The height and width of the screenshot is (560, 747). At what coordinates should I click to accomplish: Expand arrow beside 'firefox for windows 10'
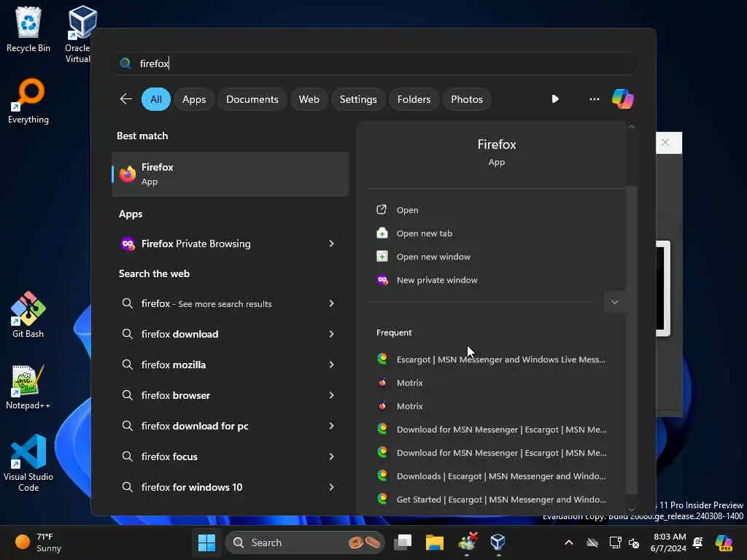(x=331, y=487)
